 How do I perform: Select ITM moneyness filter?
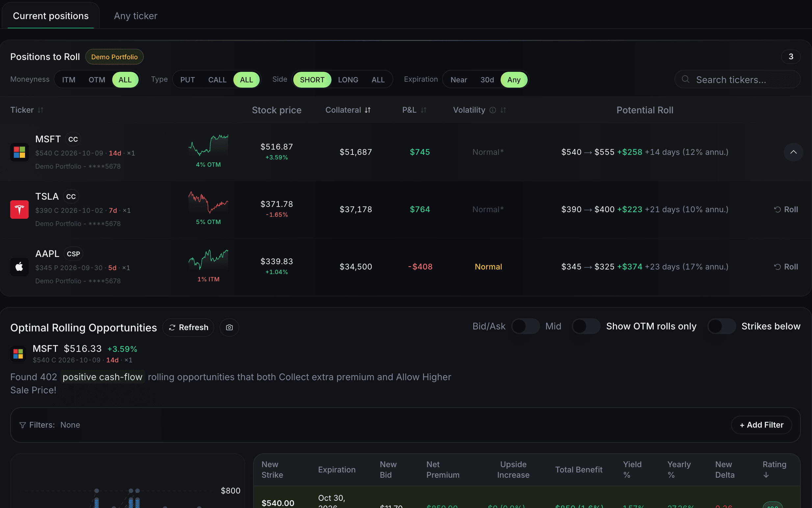coord(69,80)
